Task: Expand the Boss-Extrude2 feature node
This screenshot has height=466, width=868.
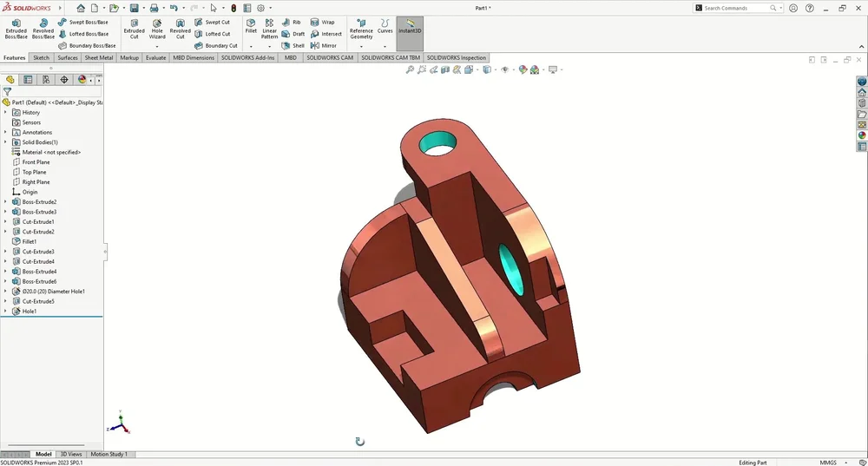Action: [5, 202]
